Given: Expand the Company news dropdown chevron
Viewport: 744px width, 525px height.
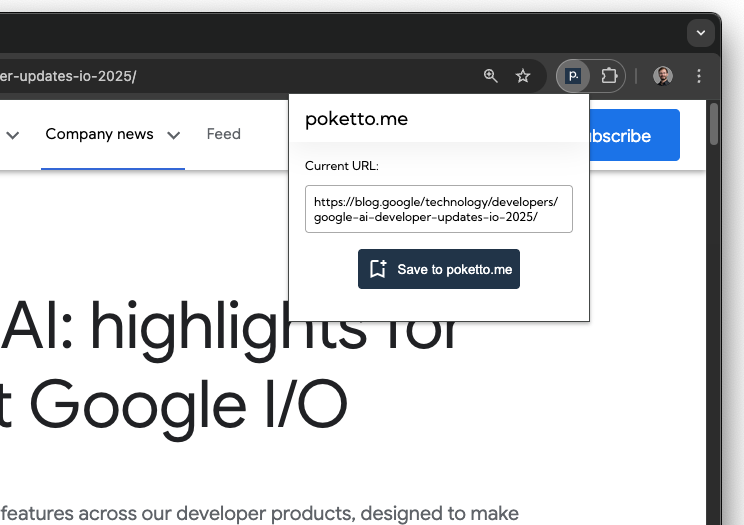Looking at the screenshot, I should (174, 136).
